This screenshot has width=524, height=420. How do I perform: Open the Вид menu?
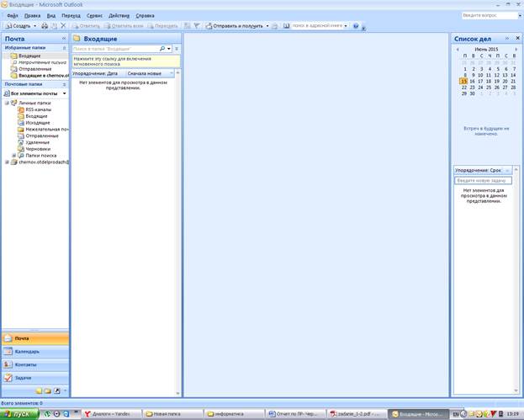pos(51,16)
